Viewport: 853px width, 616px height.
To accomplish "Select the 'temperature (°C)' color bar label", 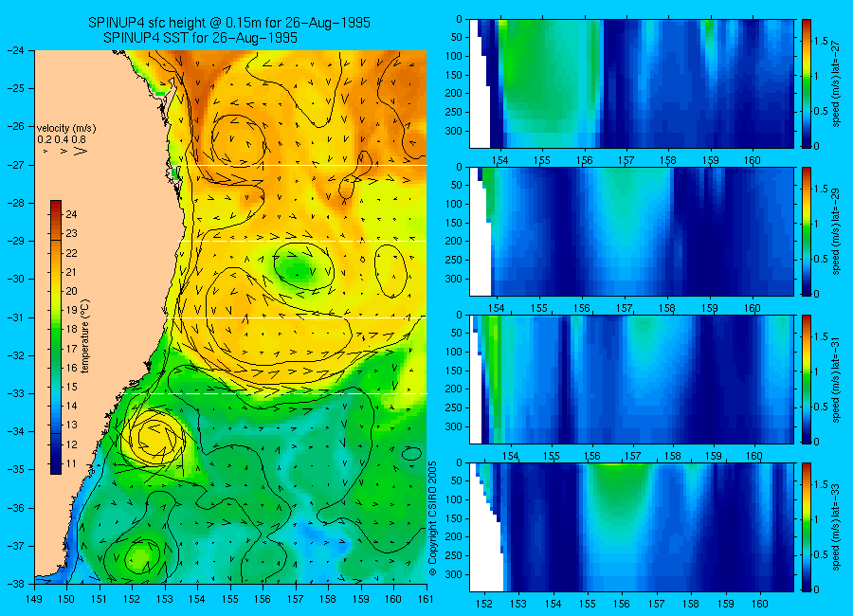I will (85, 335).
